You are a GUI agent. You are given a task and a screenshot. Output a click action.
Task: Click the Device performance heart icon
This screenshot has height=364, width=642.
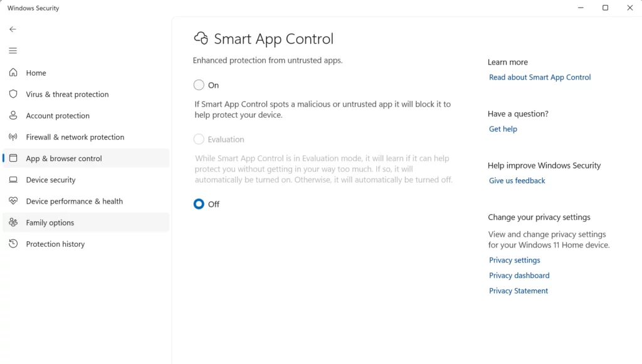(13, 201)
